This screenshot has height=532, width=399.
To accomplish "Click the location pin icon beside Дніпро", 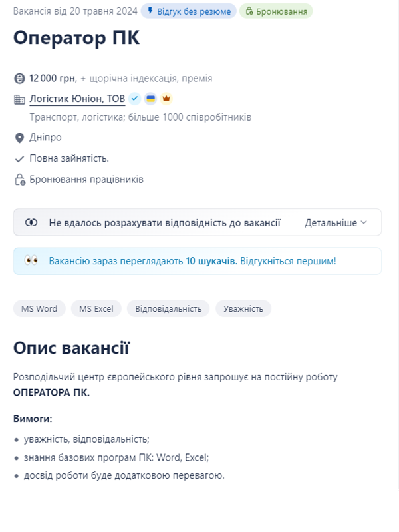I will 19,138.
